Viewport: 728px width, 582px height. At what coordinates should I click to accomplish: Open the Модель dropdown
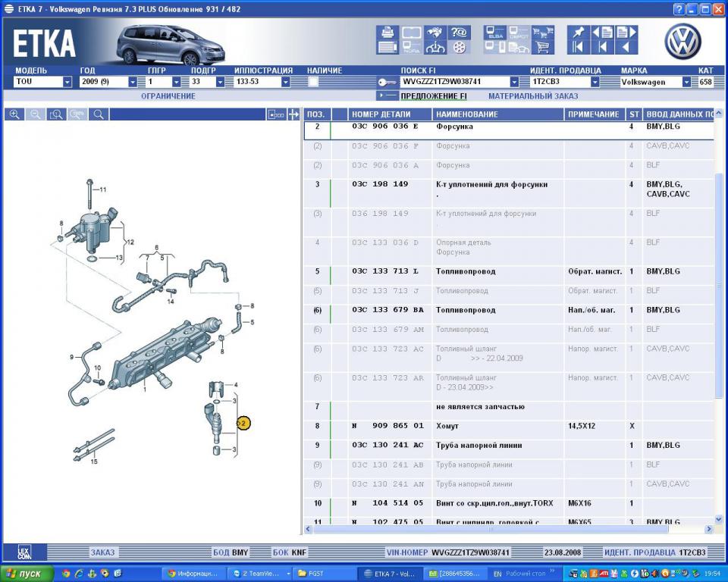point(67,82)
